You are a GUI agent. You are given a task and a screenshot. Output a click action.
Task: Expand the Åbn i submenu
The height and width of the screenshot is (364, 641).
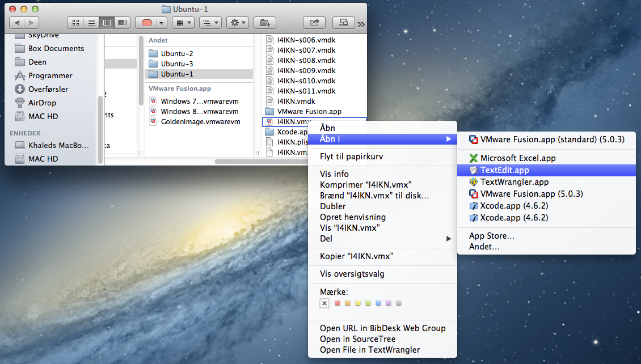pos(382,139)
